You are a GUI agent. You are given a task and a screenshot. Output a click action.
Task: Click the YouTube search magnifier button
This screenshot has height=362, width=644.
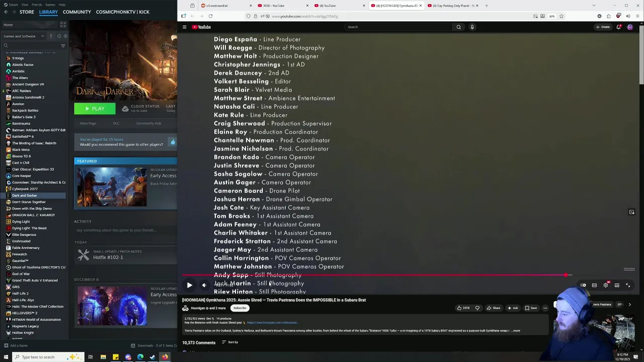coord(458,27)
